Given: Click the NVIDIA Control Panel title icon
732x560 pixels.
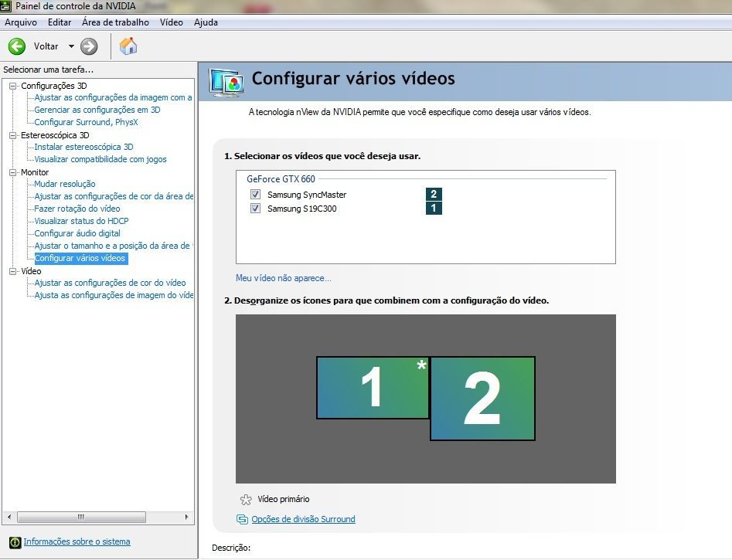Looking at the screenshot, I should [5, 6].
